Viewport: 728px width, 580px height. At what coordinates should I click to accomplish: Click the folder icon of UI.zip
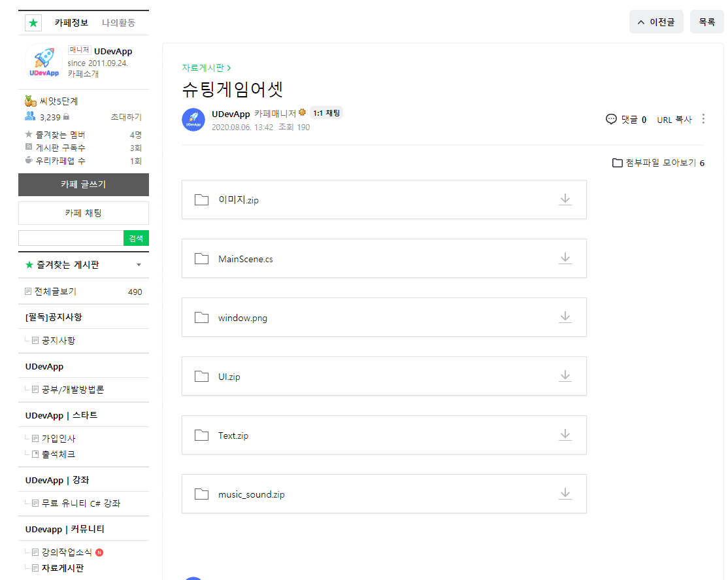(x=201, y=377)
